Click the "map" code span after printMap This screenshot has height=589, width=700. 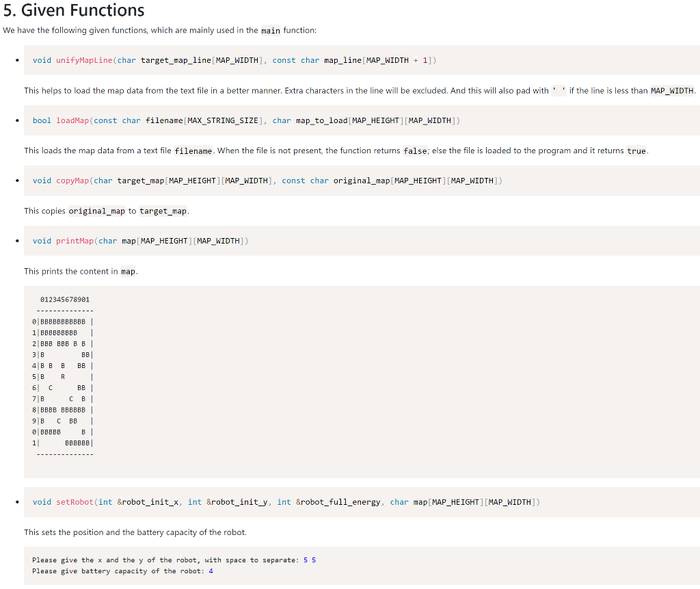coord(128,271)
